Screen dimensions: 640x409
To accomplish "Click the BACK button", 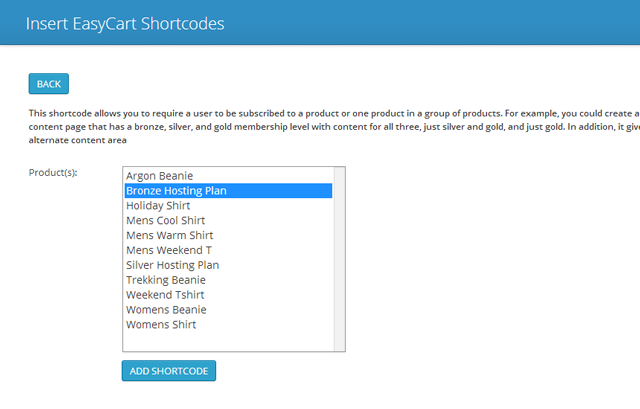I will coord(48,84).
